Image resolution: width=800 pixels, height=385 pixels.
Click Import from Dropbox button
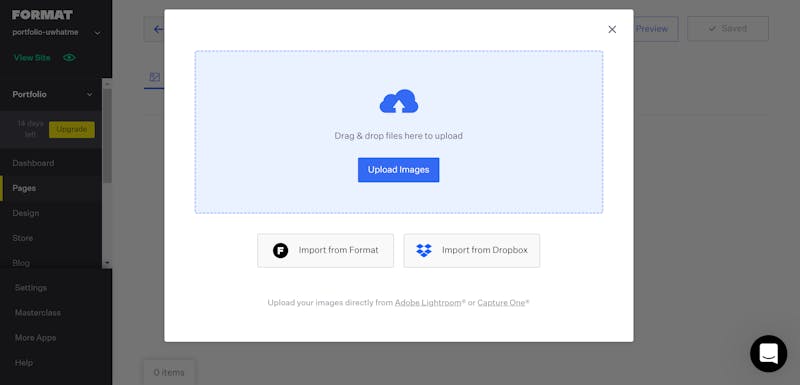coord(471,250)
